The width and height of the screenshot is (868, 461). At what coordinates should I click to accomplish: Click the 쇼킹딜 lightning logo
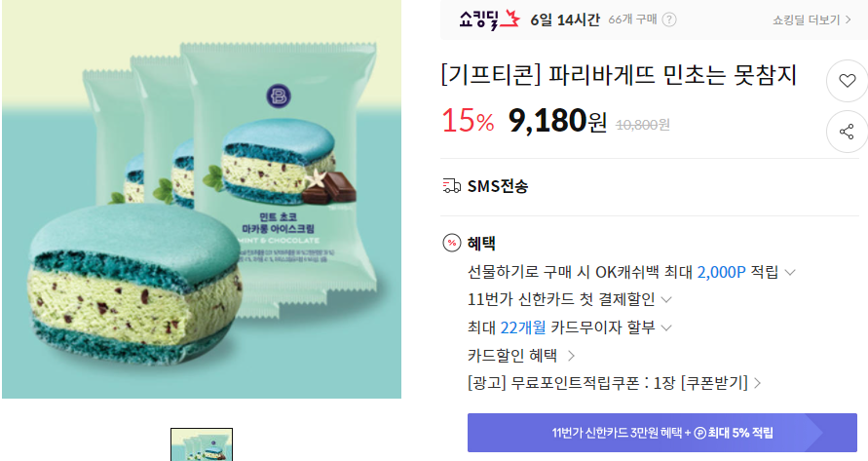(x=489, y=19)
